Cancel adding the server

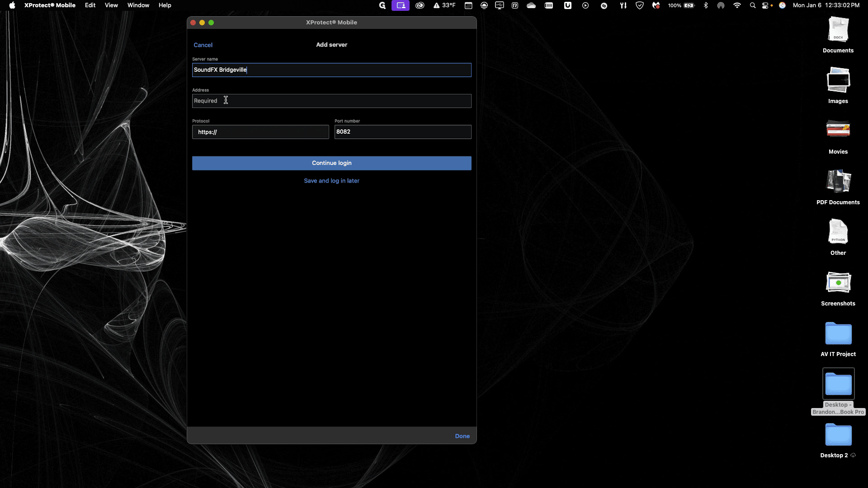(x=203, y=45)
